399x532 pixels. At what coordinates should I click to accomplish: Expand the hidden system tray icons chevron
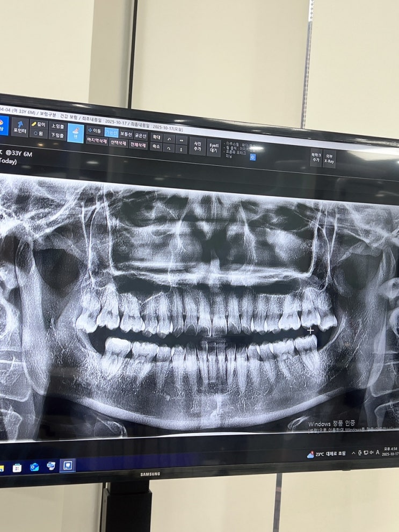353,453
